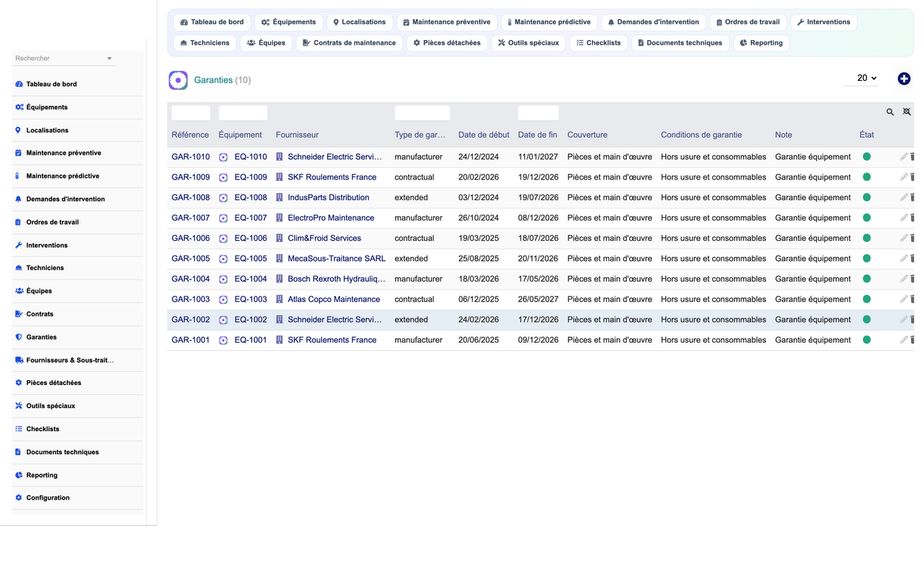This screenshot has width=924, height=572.
Task: Click the equipment icon beside EQ-1004
Action: (x=223, y=279)
